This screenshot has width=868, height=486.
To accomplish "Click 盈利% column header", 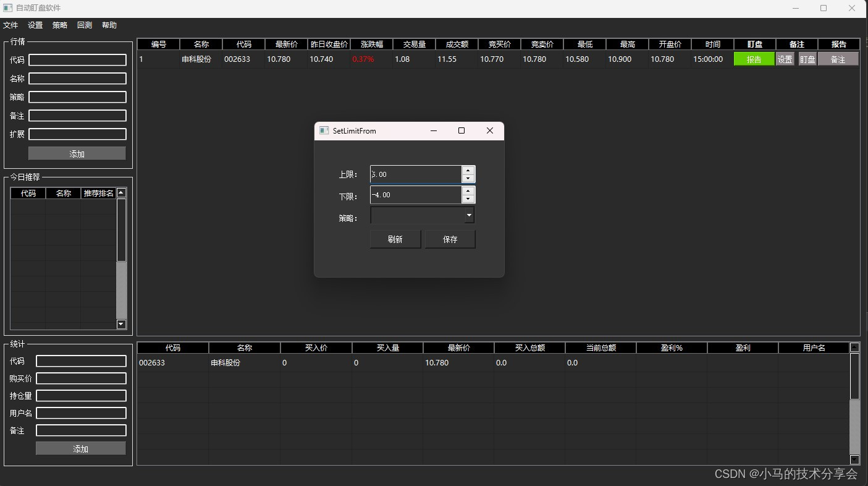I will click(672, 348).
